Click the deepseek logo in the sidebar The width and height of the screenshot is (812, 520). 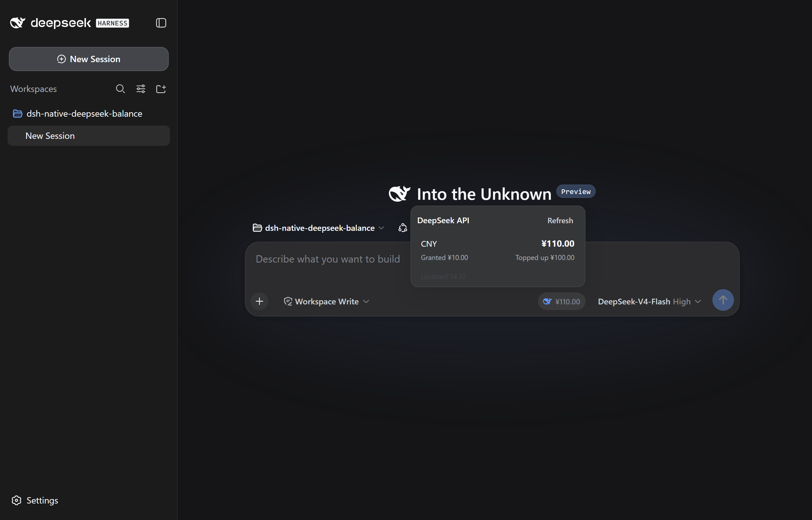click(51, 23)
